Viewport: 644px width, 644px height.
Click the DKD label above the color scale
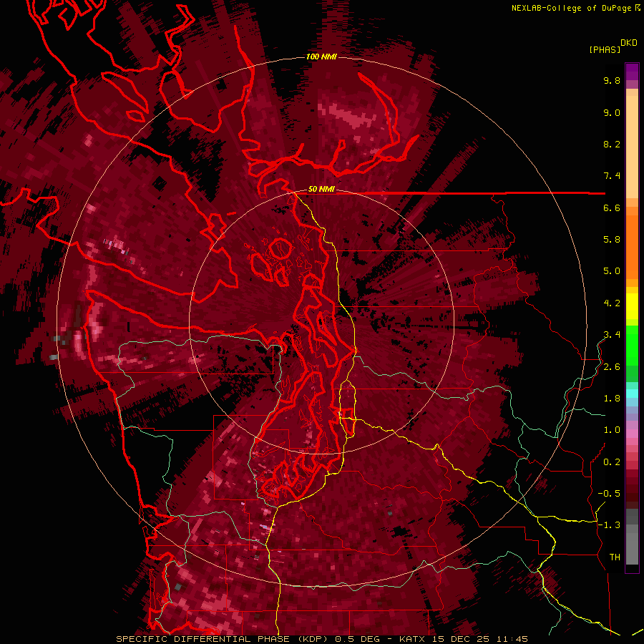point(629,43)
